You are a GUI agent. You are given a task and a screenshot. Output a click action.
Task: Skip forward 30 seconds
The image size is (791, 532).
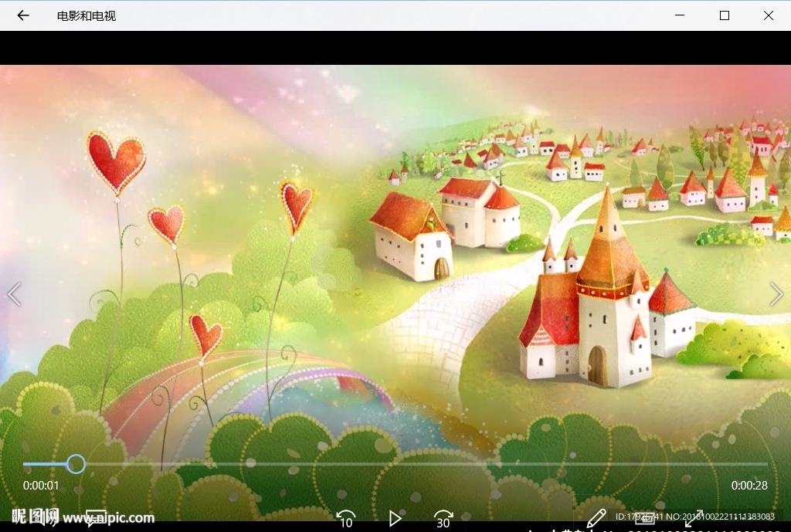click(443, 520)
